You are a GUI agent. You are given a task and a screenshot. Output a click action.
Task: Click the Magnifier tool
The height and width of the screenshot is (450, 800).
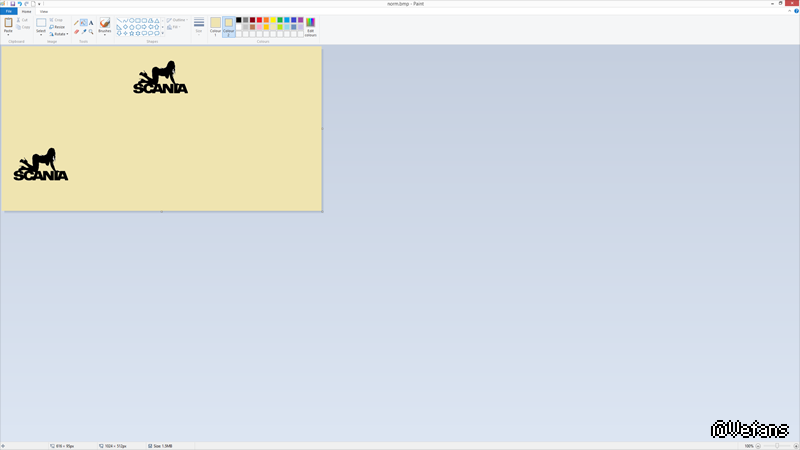point(91,31)
